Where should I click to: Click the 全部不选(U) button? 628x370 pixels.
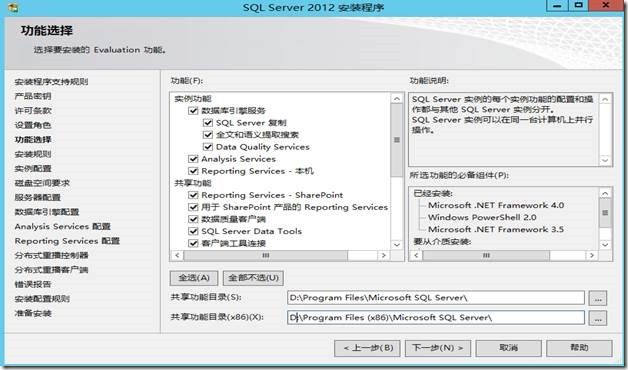point(253,278)
